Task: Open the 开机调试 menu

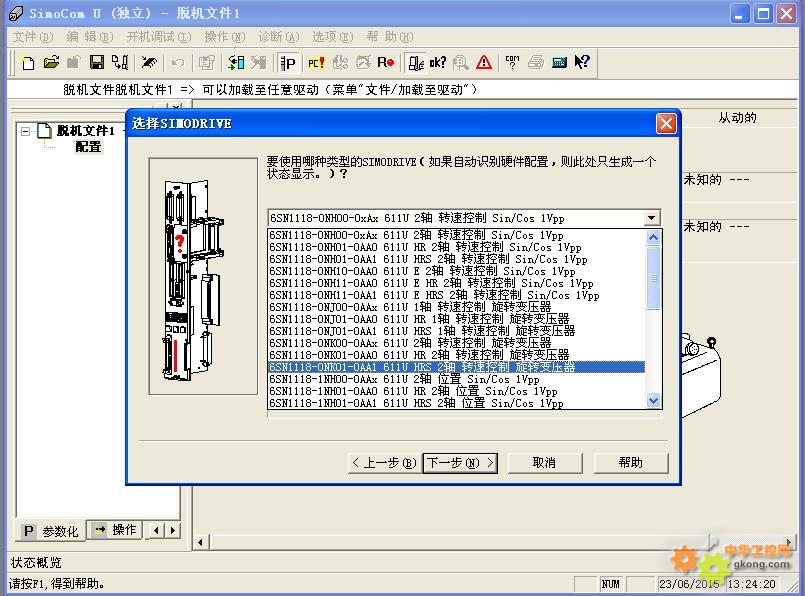Action: click(x=159, y=37)
